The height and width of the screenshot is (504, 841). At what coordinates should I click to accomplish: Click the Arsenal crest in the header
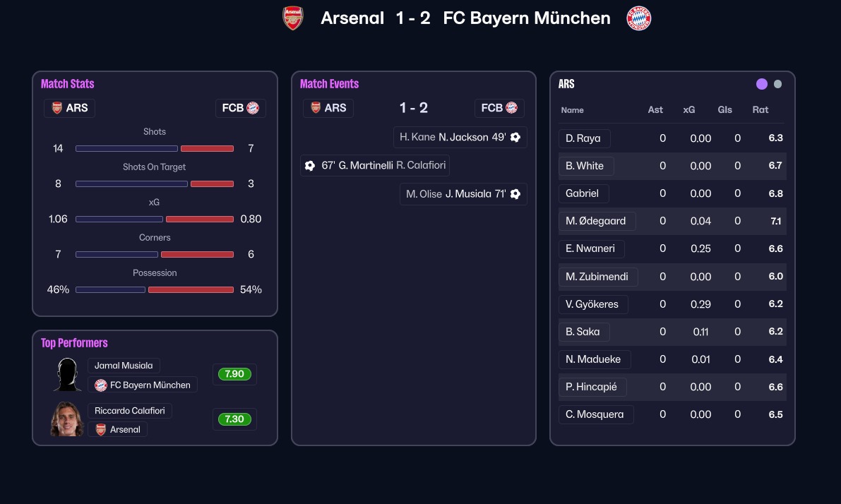(293, 18)
